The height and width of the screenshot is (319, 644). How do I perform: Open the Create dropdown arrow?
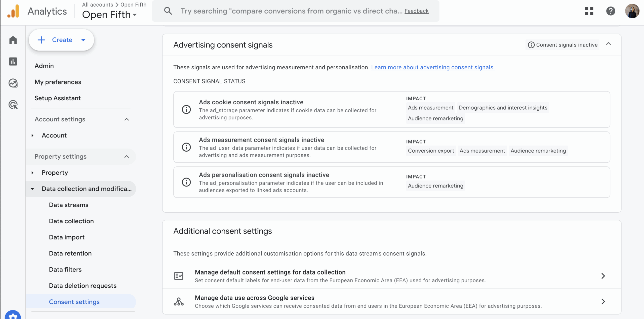83,40
